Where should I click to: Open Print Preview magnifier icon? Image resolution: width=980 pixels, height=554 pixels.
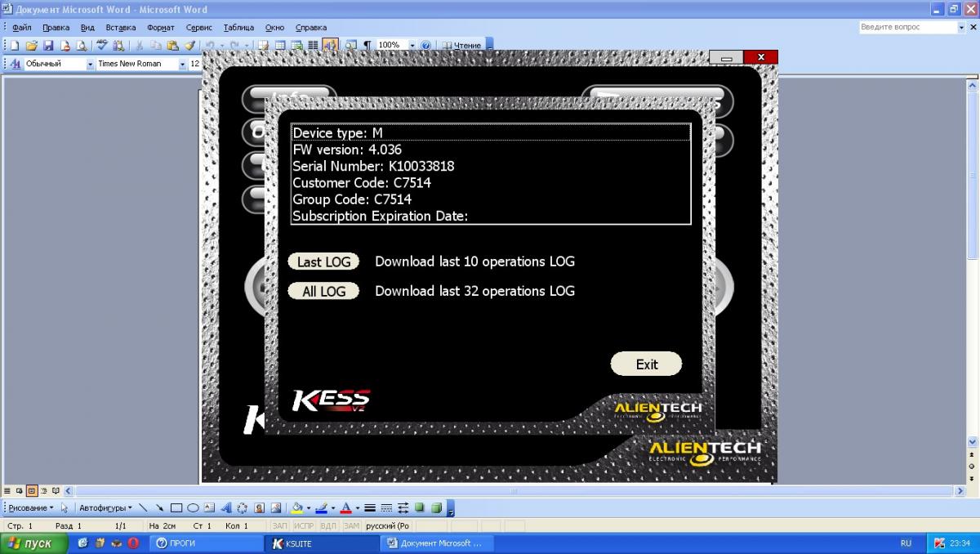pyautogui.click(x=82, y=45)
